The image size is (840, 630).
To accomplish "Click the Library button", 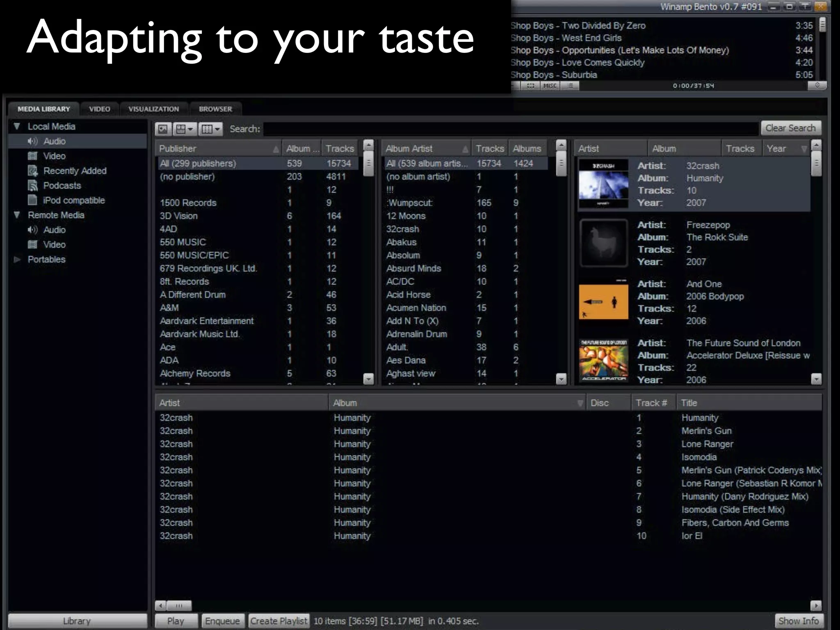I will click(x=77, y=621).
